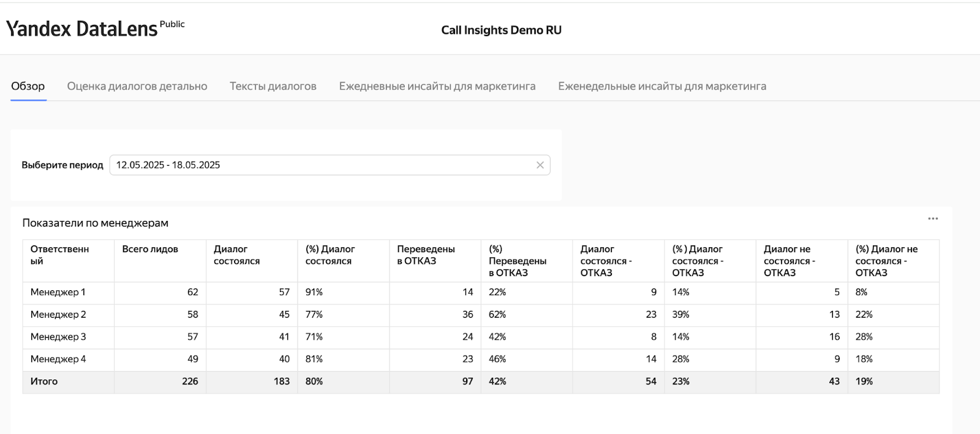Image resolution: width=980 pixels, height=434 pixels.
Task: Go to the Тексты диалогов tab
Action: click(273, 86)
